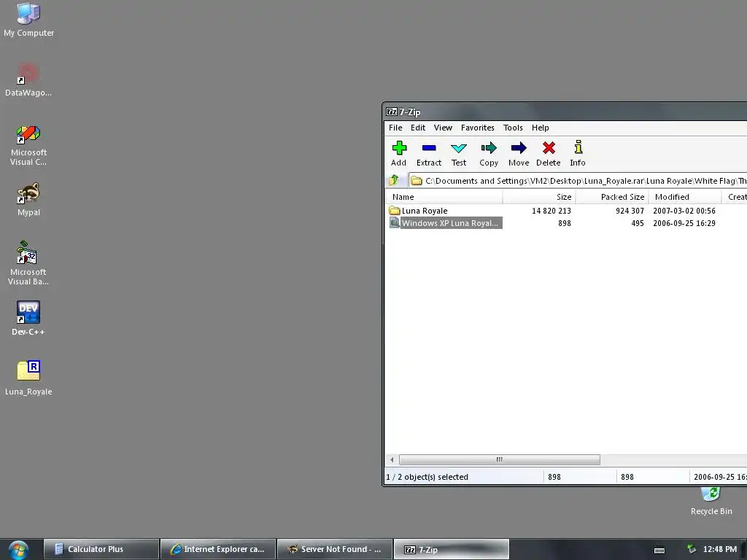The width and height of the screenshot is (747, 560).
Task: Switch to Server Not Found taskbar window
Action: (x=335, y=549)
